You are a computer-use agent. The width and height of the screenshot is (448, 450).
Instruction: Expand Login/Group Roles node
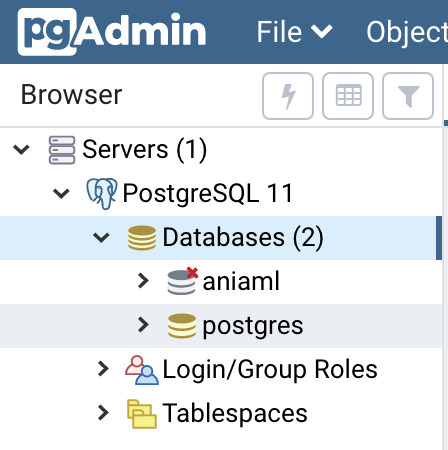click(x=103, y=369)
